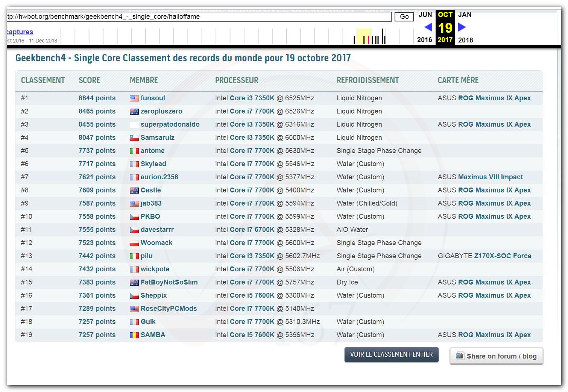Screen dimensions: 568x392
Task: Click the Italian flag beside antome
Action: [134, 151]
